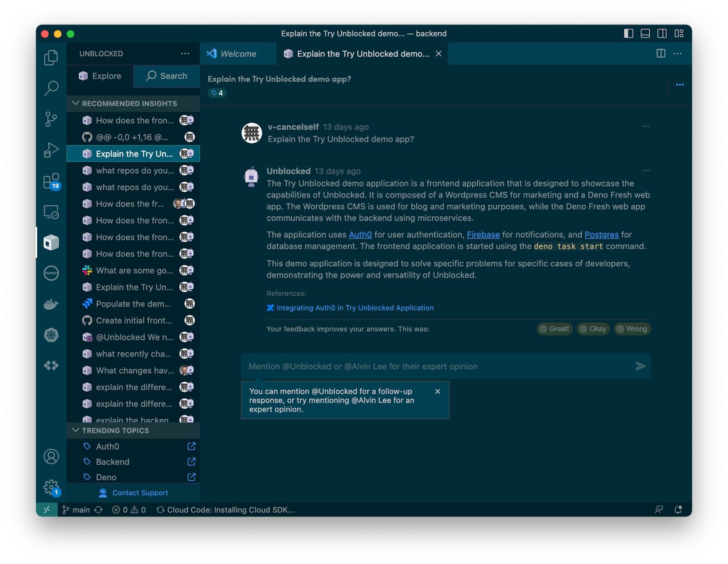The width and height of the screenshot is (728, 564).
Task: Open Customize Layout control
Action: (x=679, y=33)
